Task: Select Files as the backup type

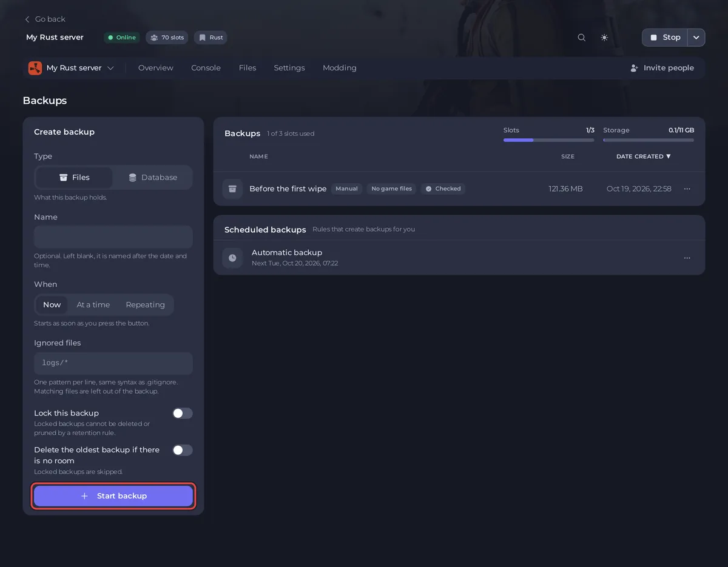Action: (x=74, y=178)
